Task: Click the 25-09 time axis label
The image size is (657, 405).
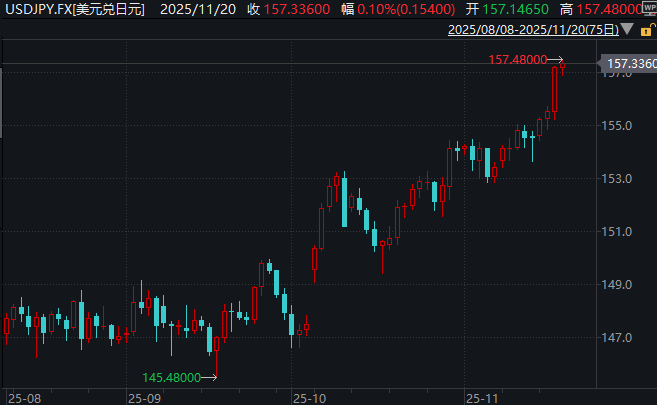Action: click(144, 398)
